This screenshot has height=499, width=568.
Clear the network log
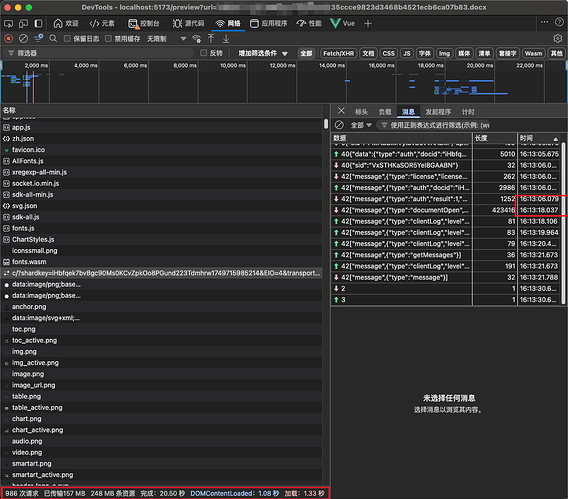[x=23, y=38]
